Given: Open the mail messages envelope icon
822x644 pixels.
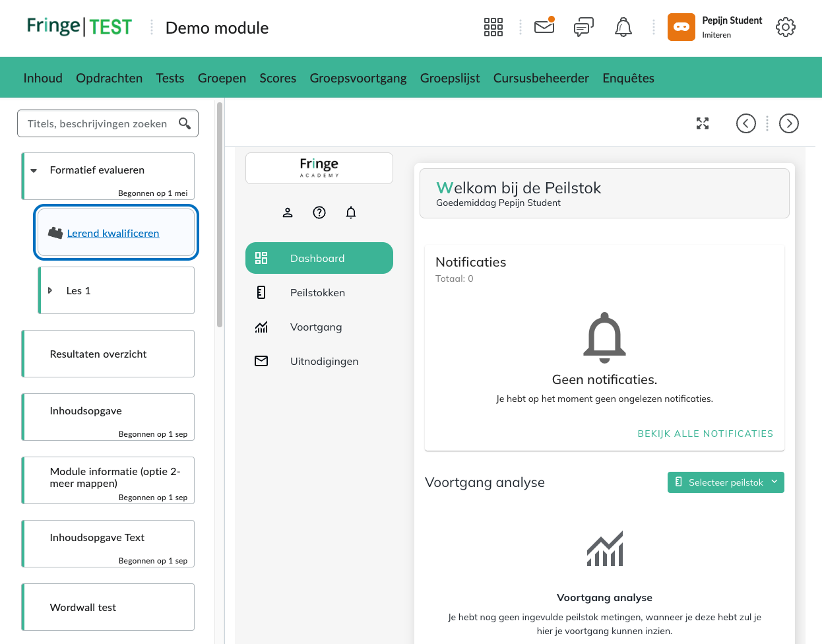Looking at the screenshot, I should point(544,27).
